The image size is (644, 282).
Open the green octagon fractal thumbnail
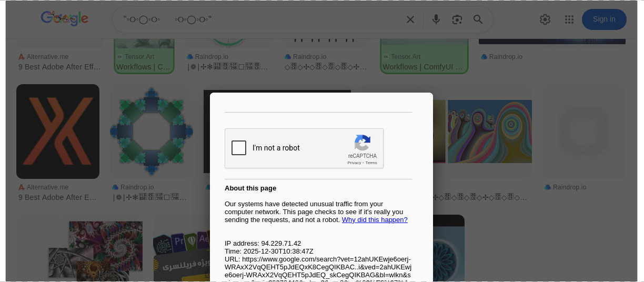(x=152, y=132)
